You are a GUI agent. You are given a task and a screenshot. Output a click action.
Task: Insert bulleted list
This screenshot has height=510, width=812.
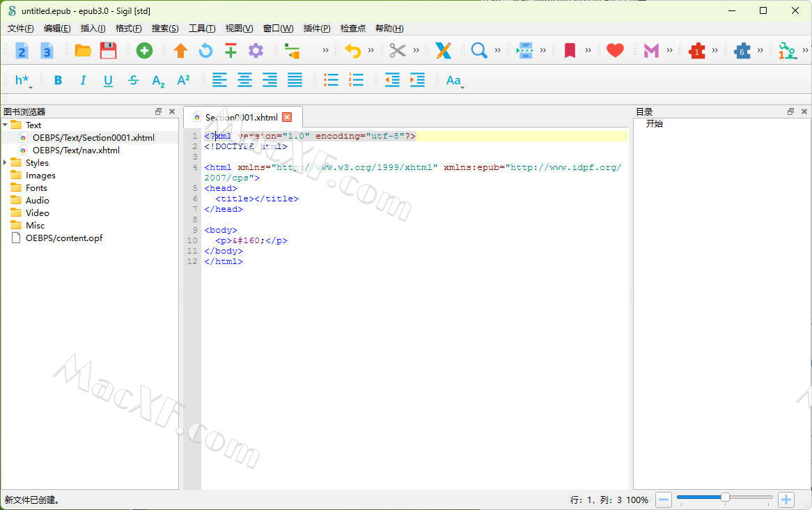click(331, 80)
